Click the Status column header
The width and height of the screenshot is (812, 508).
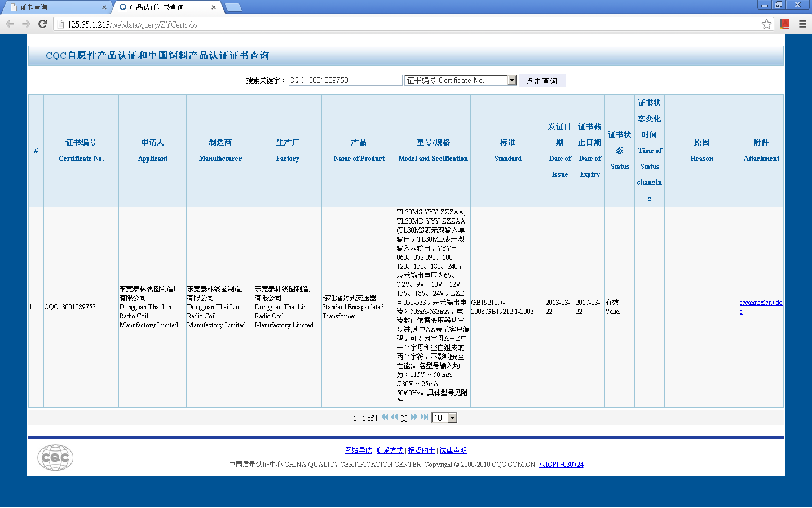620,151
